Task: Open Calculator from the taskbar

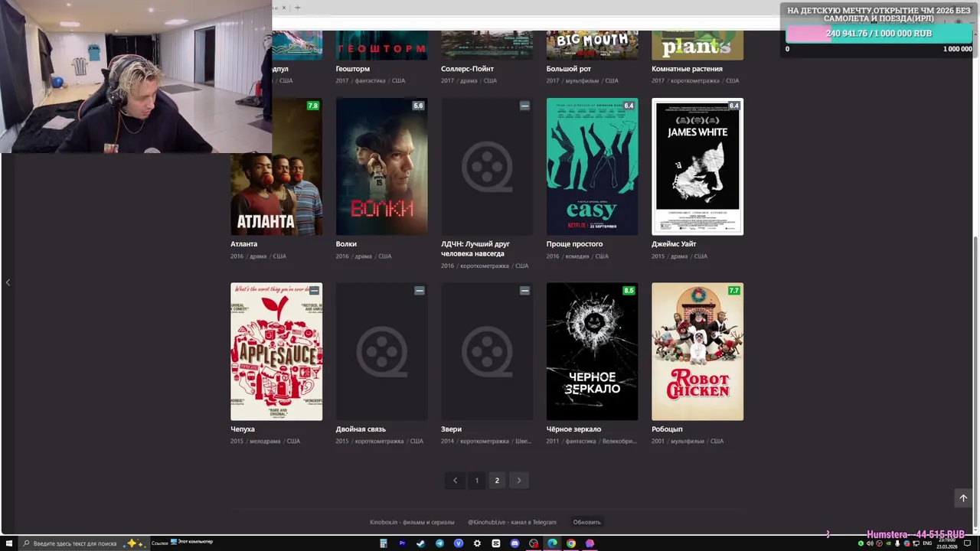Action: [x=384, y=543]
